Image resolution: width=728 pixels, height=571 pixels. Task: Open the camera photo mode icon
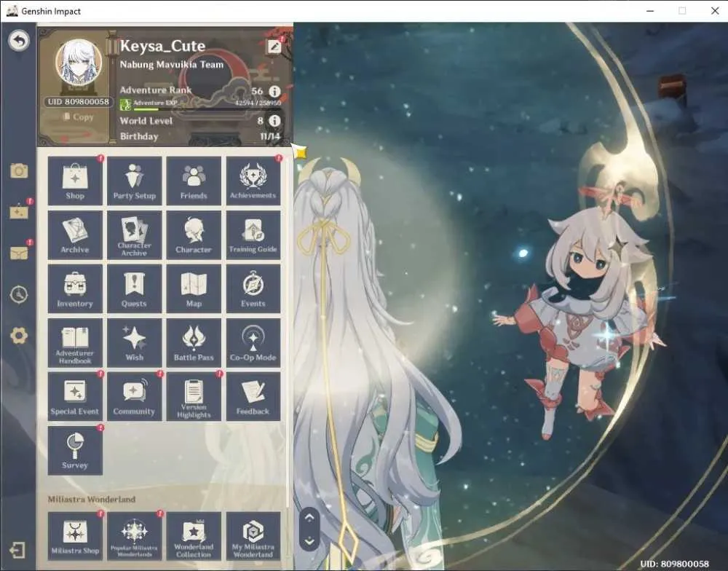[19, 170]
